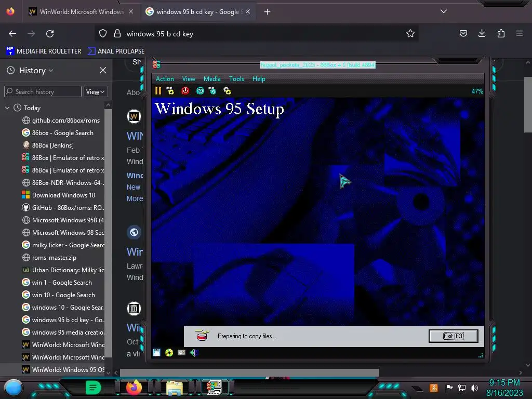Open 86Box from the taskbar
The width and height of the screenshot is (532, 399).
coord(214,388)
